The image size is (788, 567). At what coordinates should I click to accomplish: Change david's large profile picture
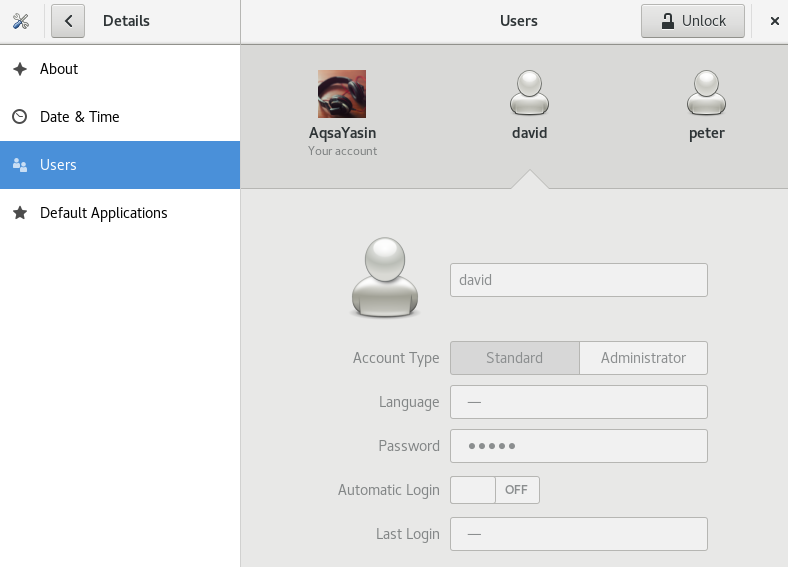(385, 277)
